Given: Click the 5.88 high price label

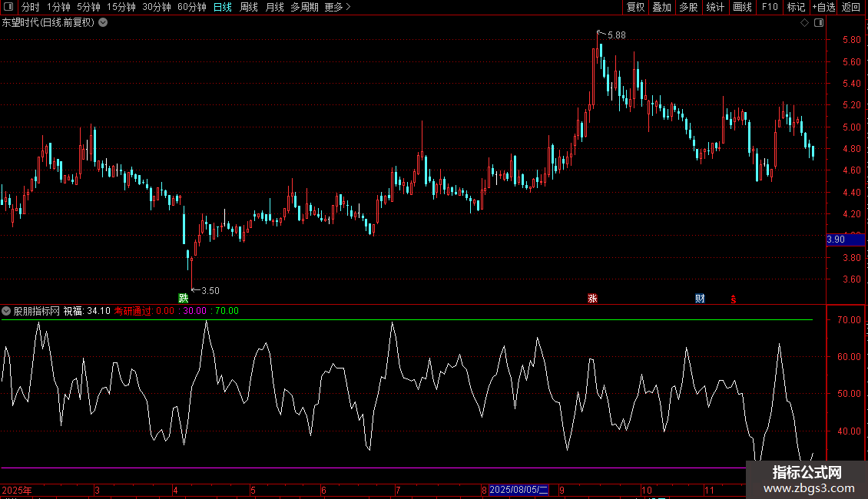Looking at the screenshot, I should click(617, 35).
